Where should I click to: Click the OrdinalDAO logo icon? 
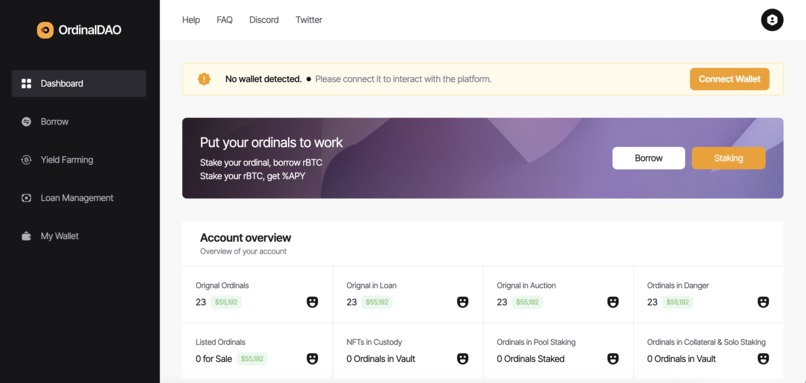(45, 30)
